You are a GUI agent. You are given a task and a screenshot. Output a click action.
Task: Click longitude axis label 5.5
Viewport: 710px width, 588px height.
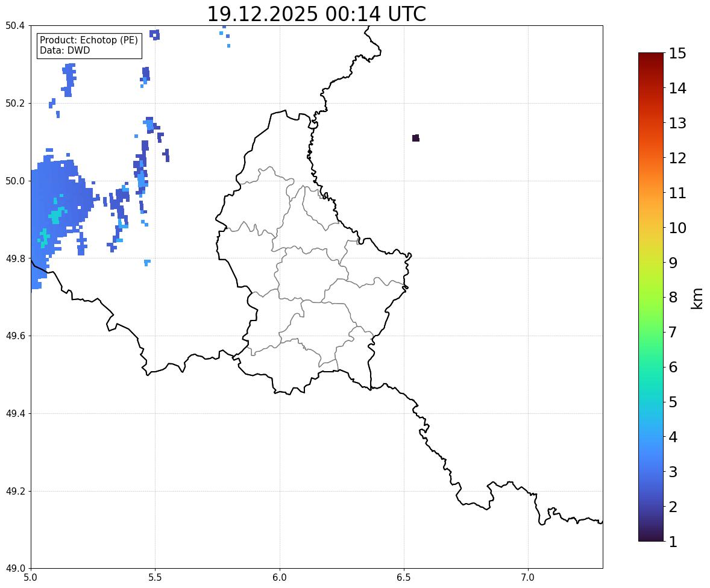(x=156, y=578)
